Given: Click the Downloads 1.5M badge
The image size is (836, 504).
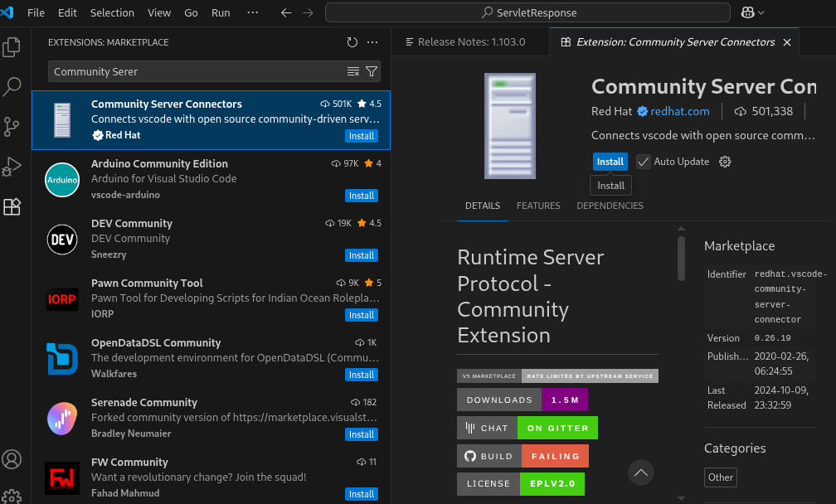Looking at the screenshot, I should [522, 400].
